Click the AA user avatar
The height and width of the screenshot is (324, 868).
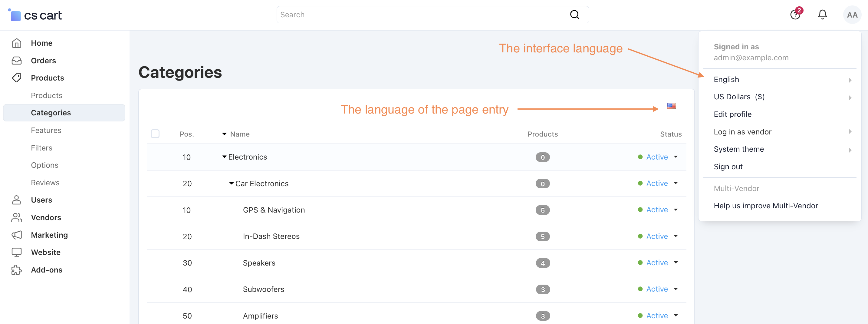click(852, 15)
